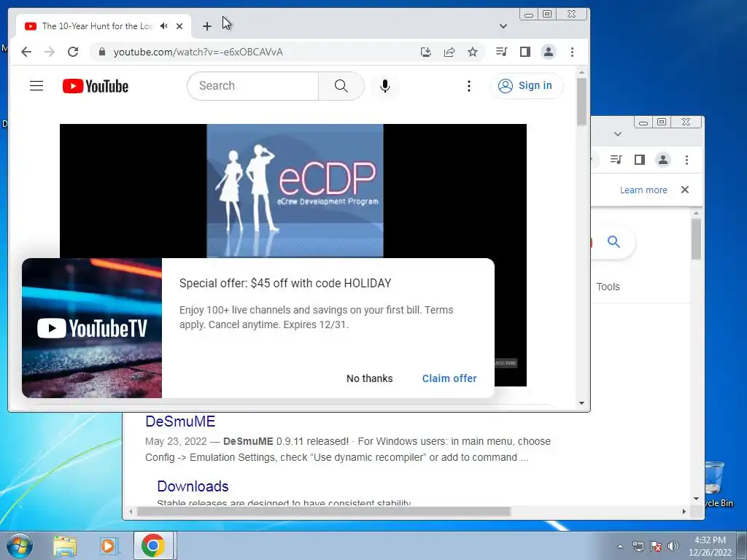This screenshot has width=747, height=560.
Task: Reload the YouTube page
Action: (x=73, y=52)
